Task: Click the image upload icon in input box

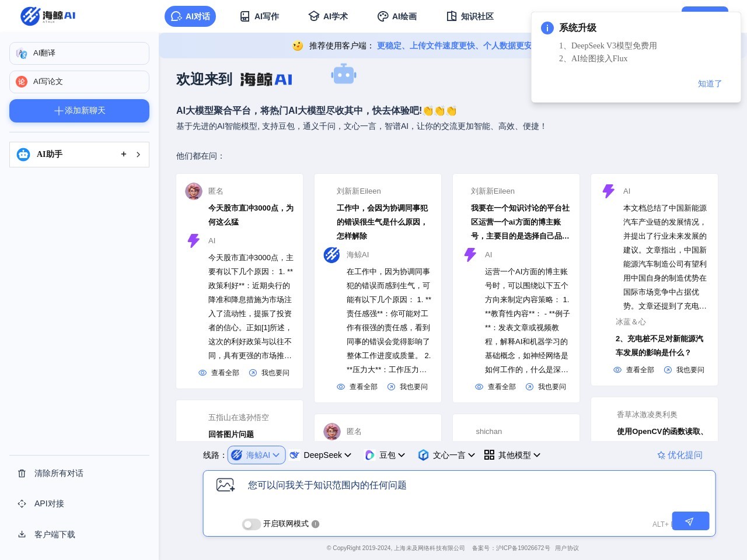Action: [225, 485]
